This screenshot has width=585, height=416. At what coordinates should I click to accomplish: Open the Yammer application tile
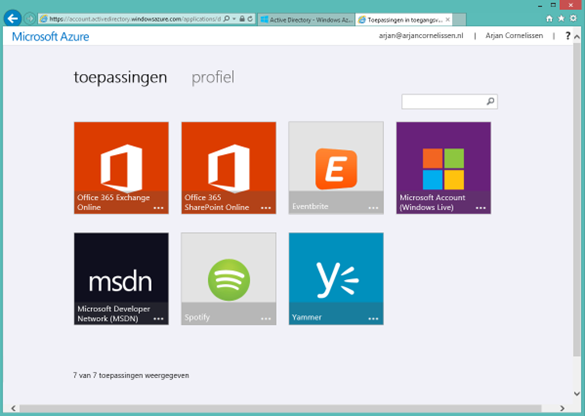(336, 279)
